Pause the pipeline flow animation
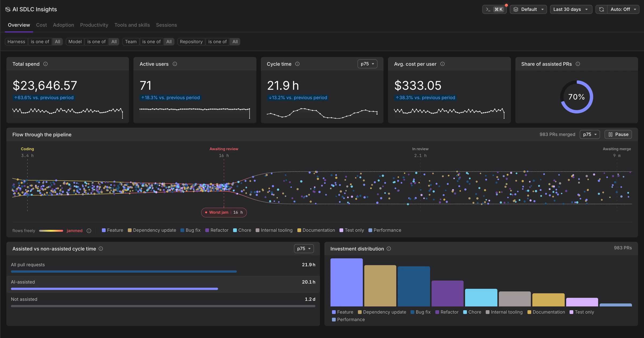Image resolution: width=644 pixels, height=338 pixels. pyautogui.click(x=618, y=134)
